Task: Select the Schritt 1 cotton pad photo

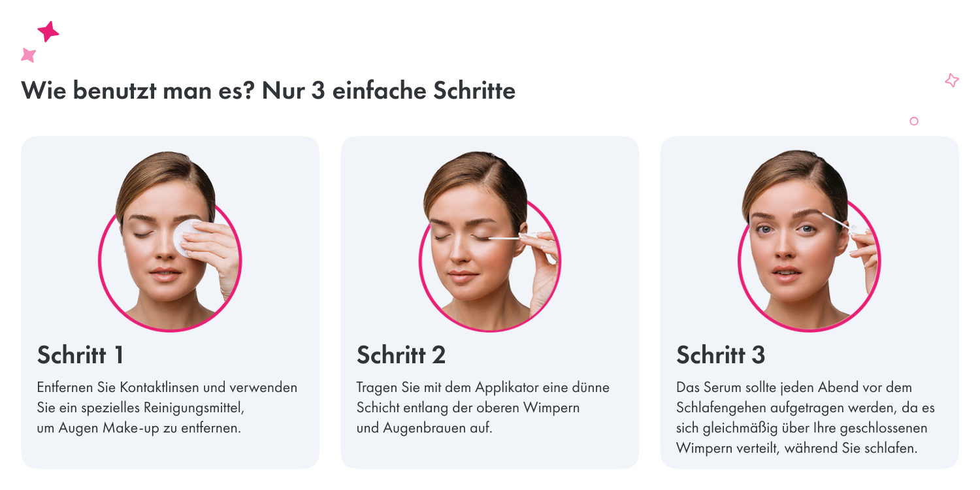Action: pyautogui.click(x=171, y=241)
